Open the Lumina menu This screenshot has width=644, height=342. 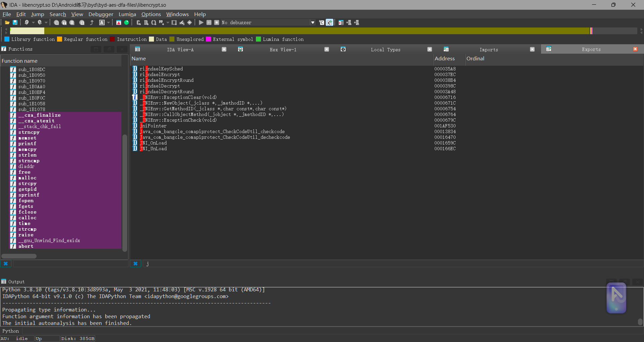coord(127,14)
